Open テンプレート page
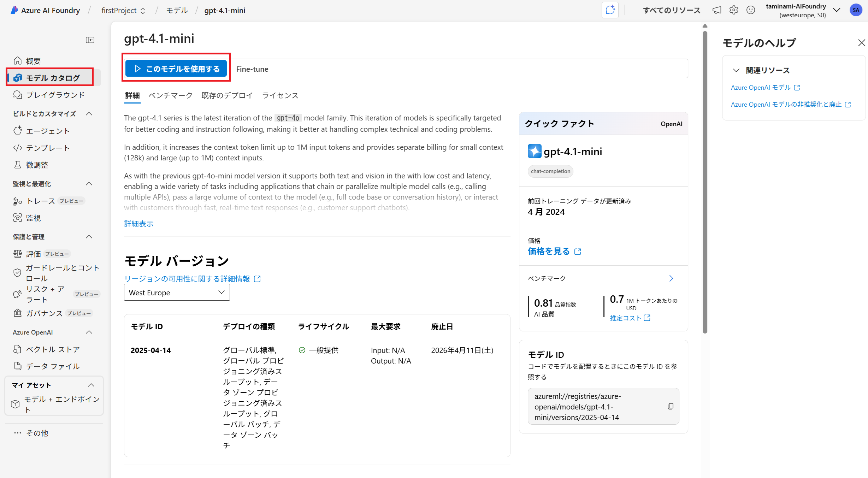 coord(41,148)
